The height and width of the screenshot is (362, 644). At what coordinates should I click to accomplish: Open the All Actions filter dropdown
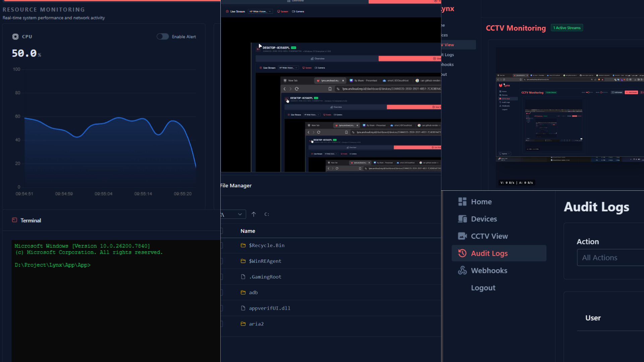coord(610,257)
